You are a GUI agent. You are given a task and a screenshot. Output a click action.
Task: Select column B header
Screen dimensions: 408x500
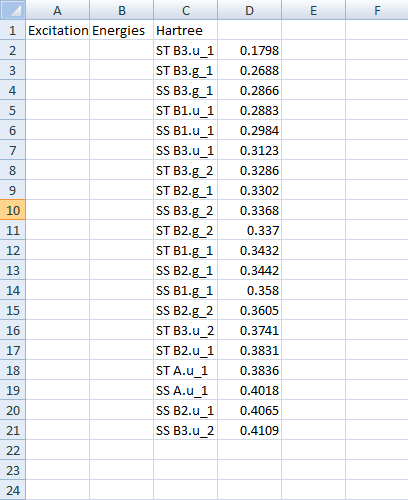tap(121, 10)
